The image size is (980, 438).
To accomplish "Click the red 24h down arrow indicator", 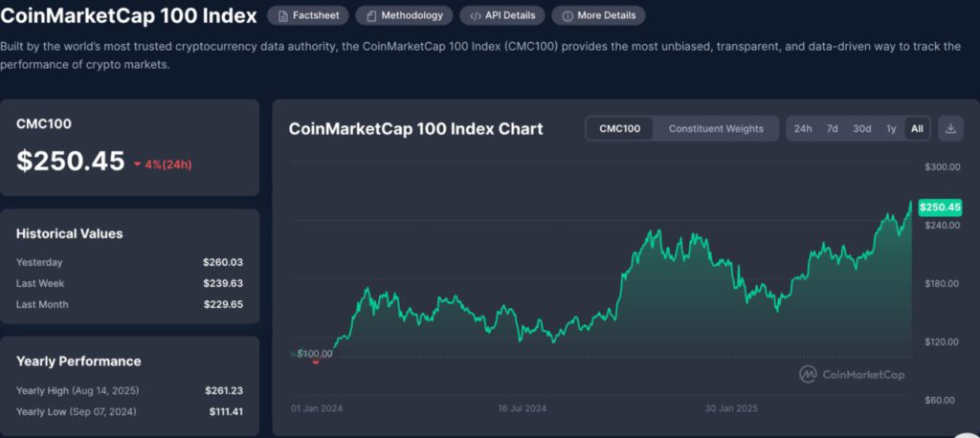I will pos(138,164).
